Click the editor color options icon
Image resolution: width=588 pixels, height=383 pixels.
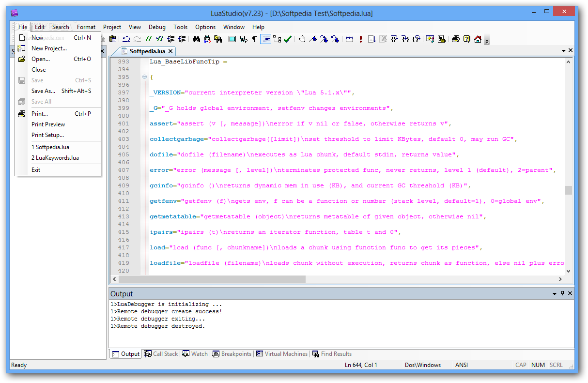point(431,39)
